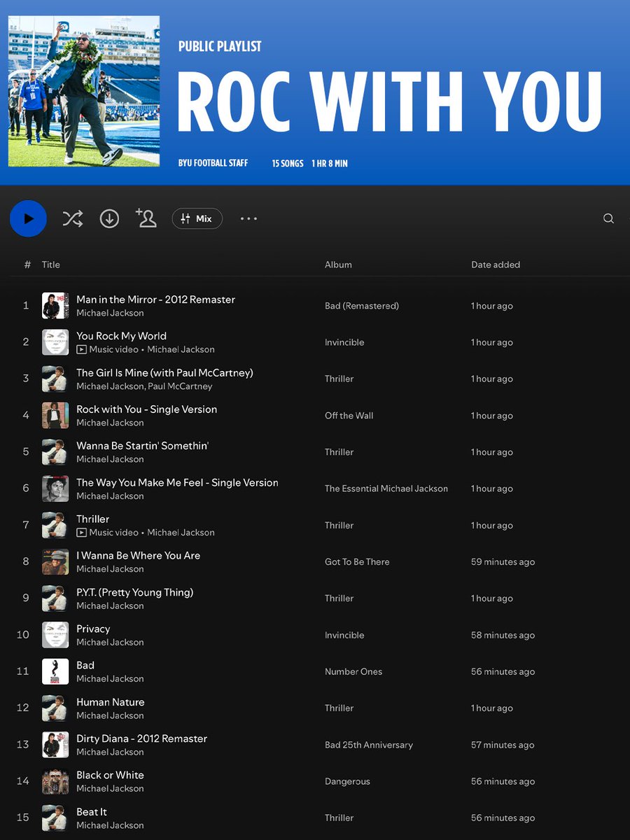
Task: Select Dirty Diana - 2012 Remaster
Action: tap(141, 738)
